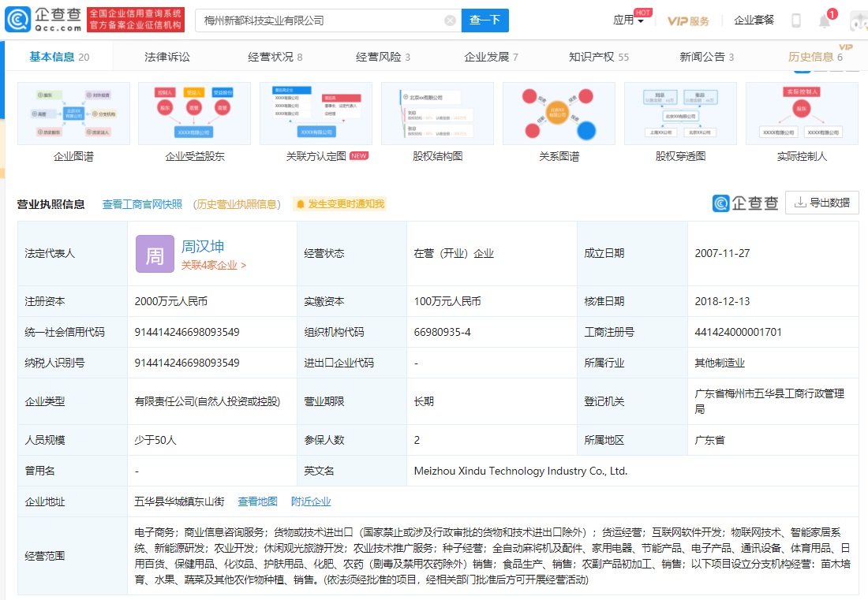868x600 pixels.
Task: Select the region value 广东省
Action: [709, 440]
